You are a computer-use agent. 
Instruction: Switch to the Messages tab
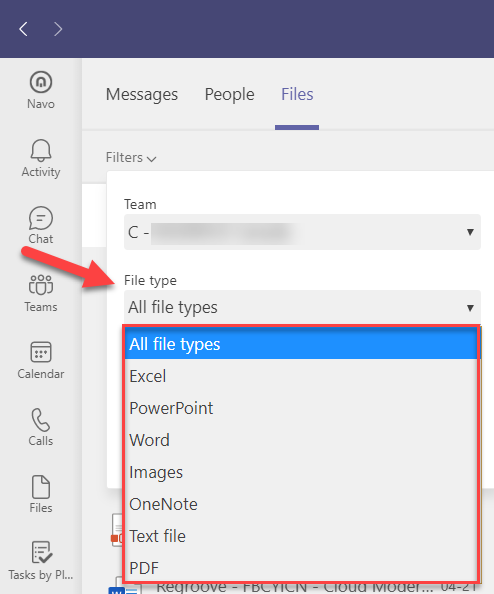tap(142, 94)
